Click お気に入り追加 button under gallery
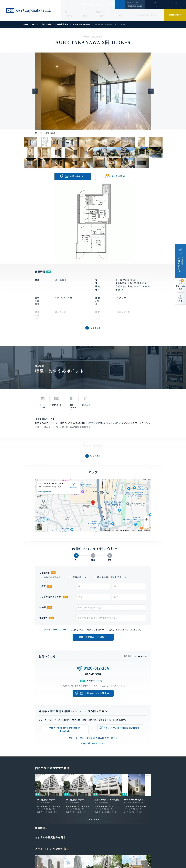This screenshot has width=186, height=868. click(114, 176)
